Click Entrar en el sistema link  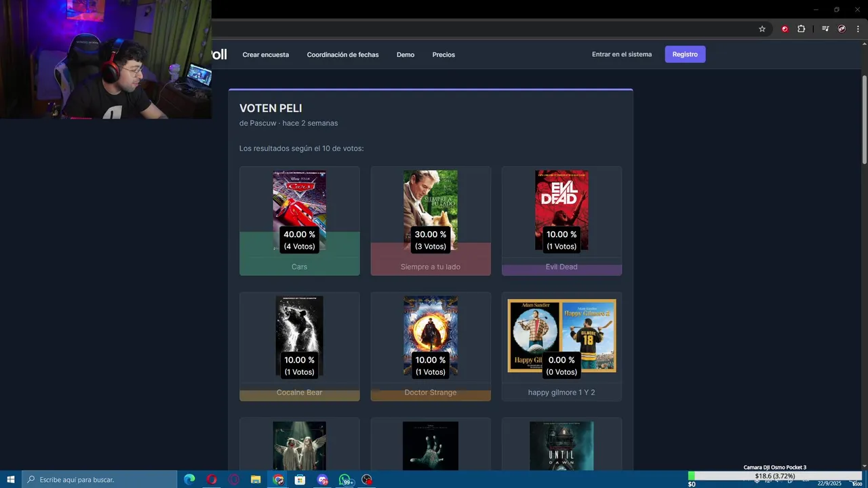click(x=622, y=54)
